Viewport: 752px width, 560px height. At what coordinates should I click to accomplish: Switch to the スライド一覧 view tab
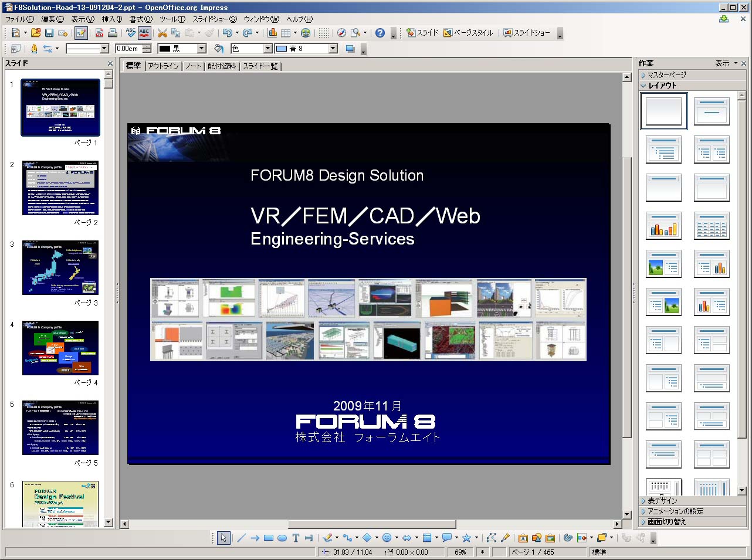[x=260, y=66]
